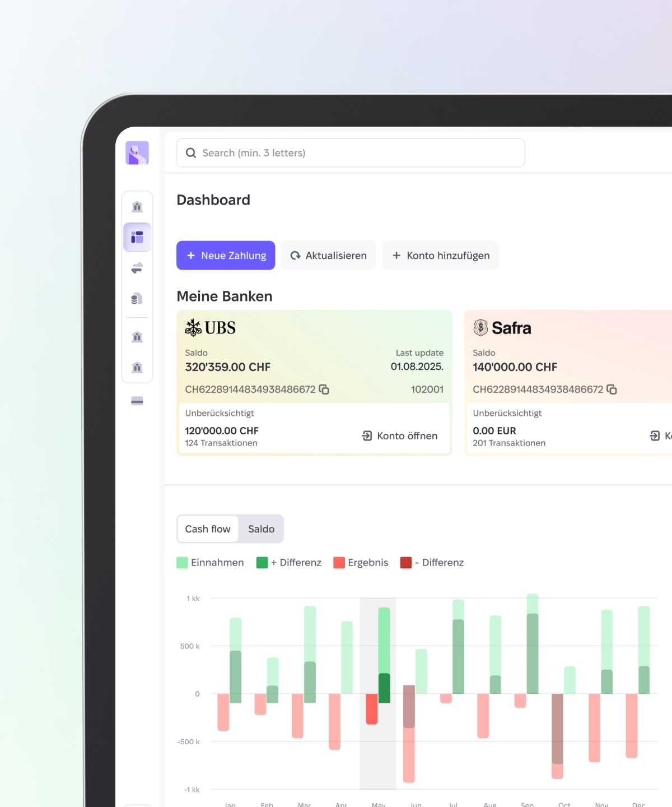
Task: Switch to the Cash flow tab
Action: (x=208, y=529)
